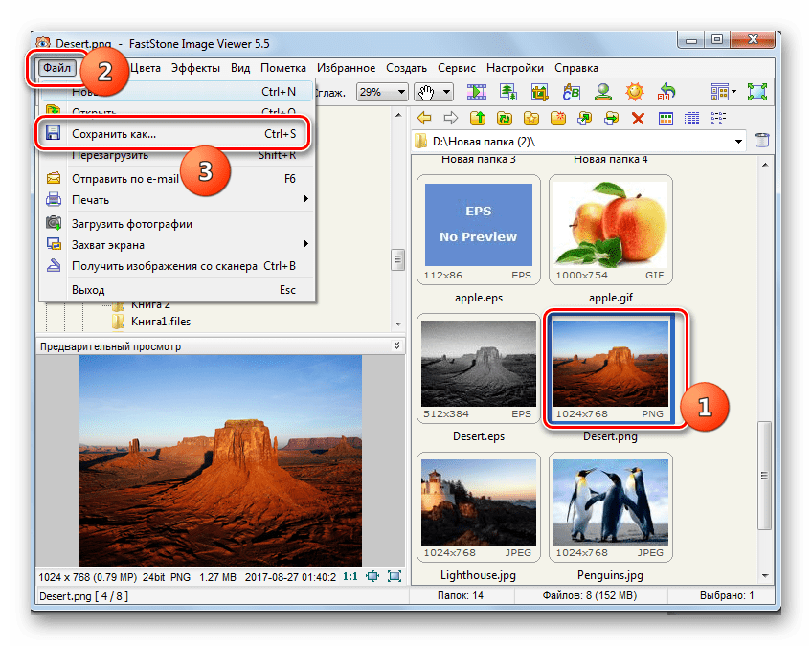Open the Создать menu

point(407,68)
